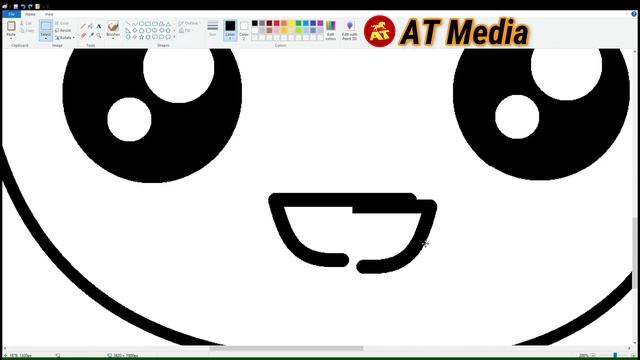Image resolution: width=640 pixels, height=360 pixels.
Task: Click the Save icon in quick access toolbar
Action: click(16, 6)
